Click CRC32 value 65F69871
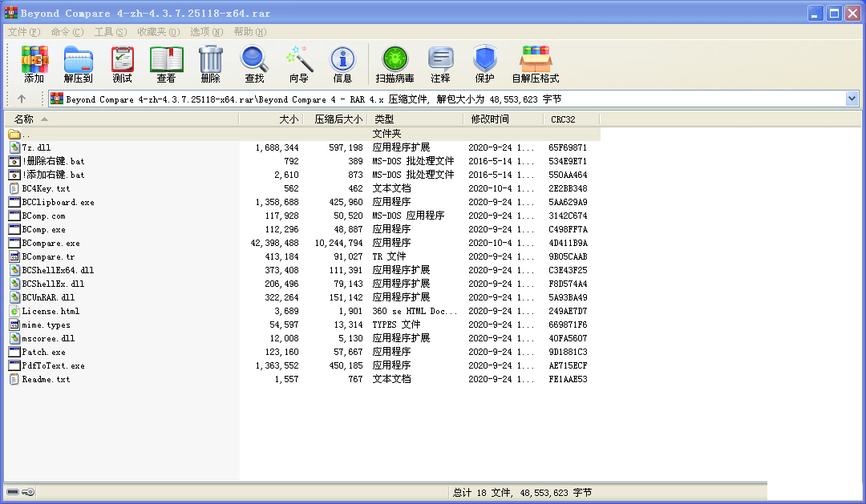Screen dimensions: 866x504 568,147
